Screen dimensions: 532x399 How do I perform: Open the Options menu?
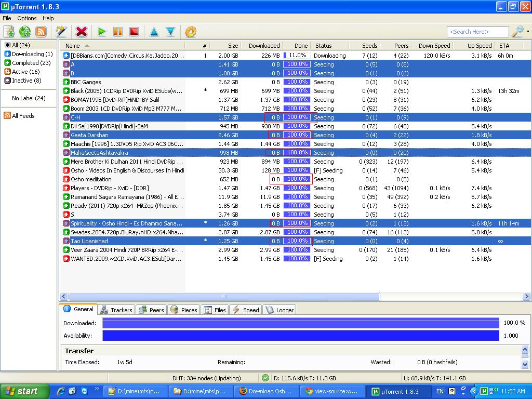click(x=27, y=18)
